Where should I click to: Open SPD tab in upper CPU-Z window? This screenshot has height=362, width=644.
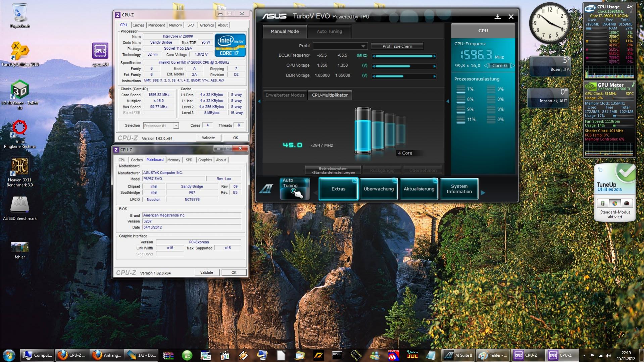191,25
